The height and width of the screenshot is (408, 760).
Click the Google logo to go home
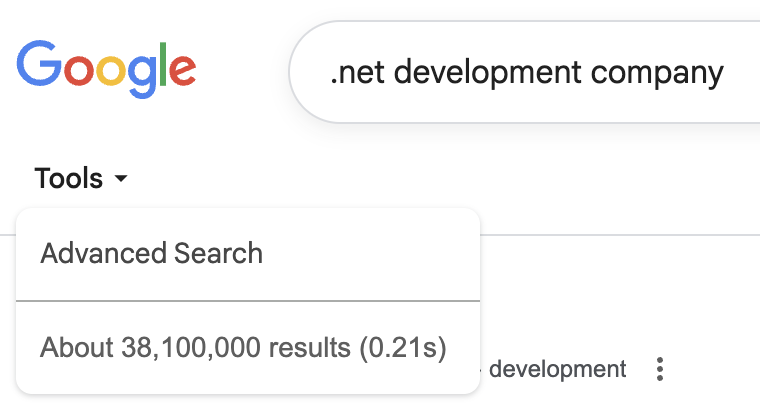106,69
